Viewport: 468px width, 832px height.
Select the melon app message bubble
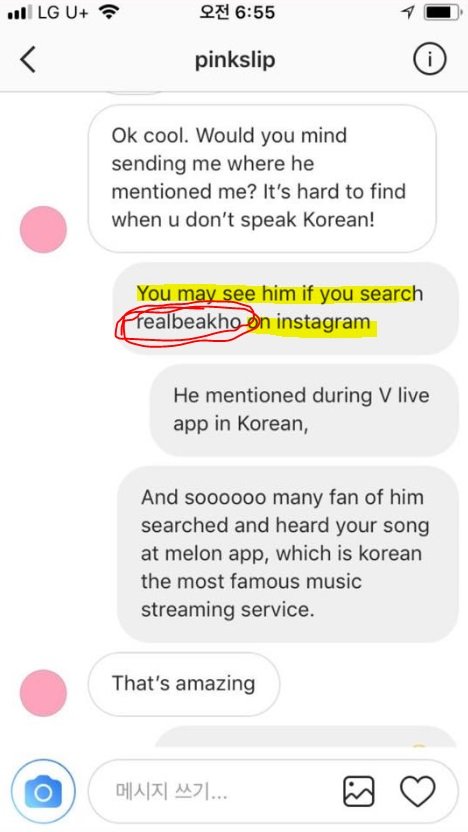pyautogui.click(x=287, y=554)
